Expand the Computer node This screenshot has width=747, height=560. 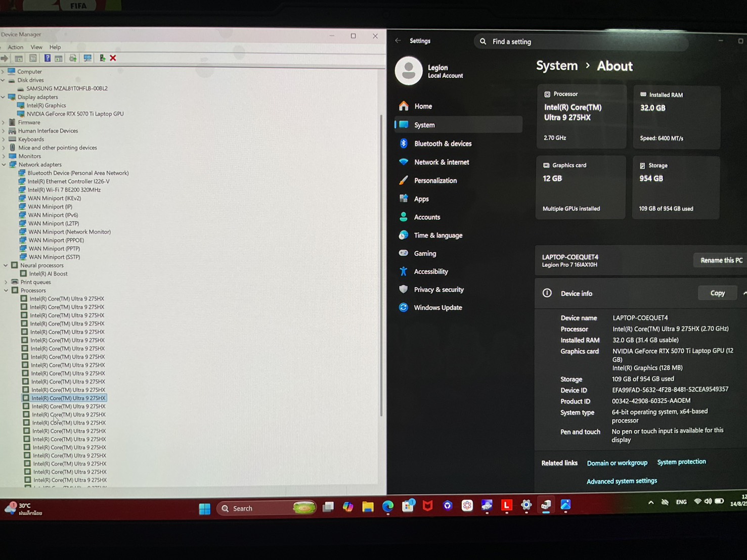coord(3,72)
